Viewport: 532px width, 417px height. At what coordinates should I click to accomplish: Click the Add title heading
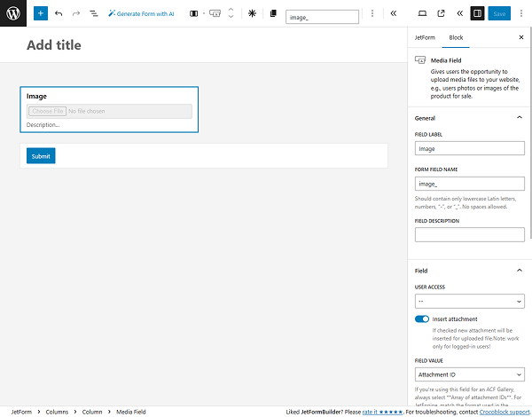click(54, 45)
